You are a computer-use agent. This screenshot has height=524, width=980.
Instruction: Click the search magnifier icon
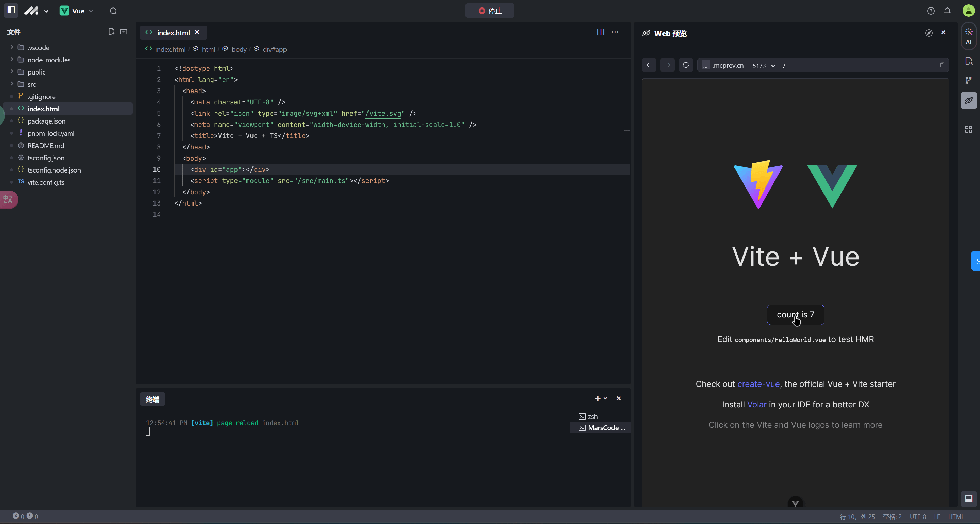(x=113, y=11)
